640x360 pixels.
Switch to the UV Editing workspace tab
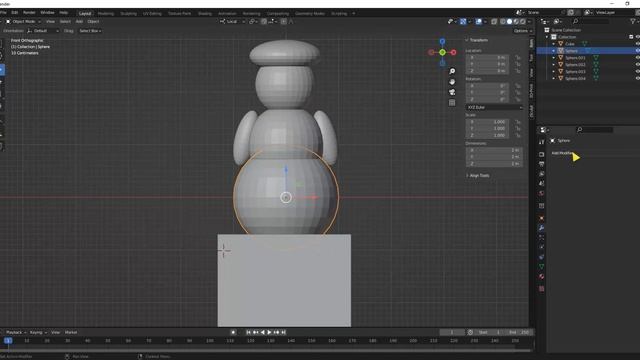point(152,13)
